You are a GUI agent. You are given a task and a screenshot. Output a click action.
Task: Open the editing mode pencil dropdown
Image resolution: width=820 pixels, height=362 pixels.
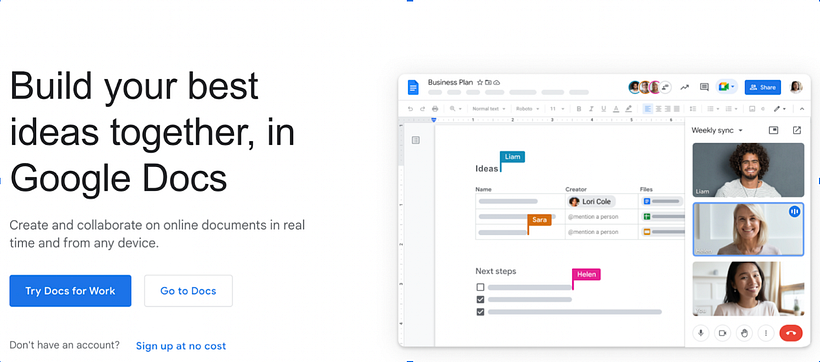(x=780, y=109)
